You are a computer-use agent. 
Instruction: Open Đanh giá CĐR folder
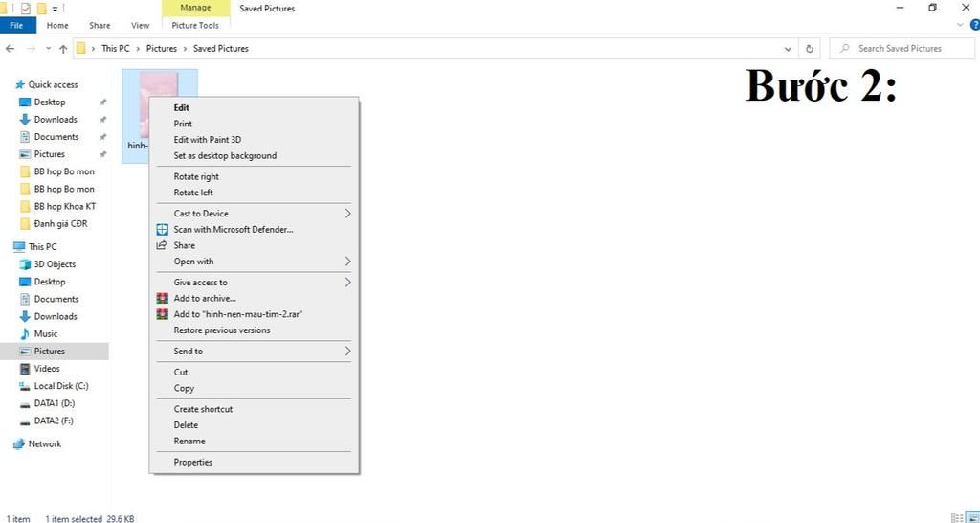[x=60, y=224]
